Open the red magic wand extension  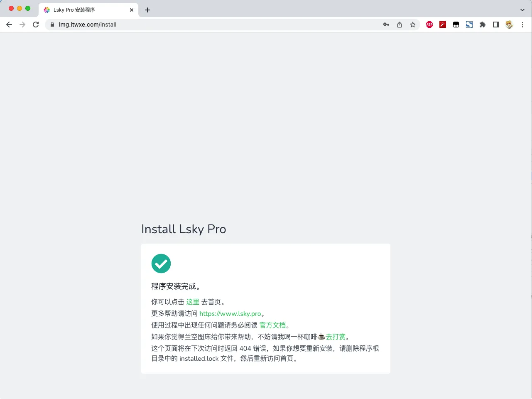tap(443, 25)
